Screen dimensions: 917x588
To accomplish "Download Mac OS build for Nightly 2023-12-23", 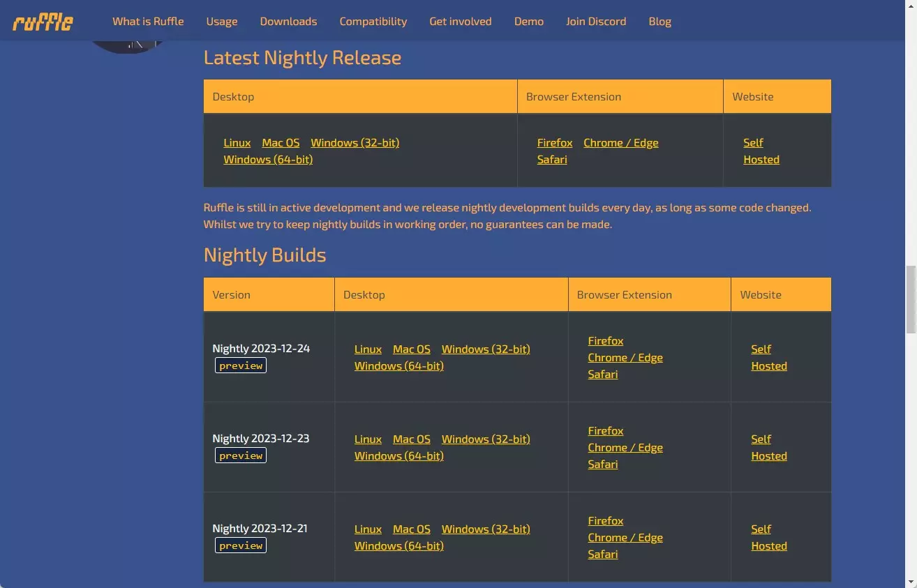I will 412,439.
